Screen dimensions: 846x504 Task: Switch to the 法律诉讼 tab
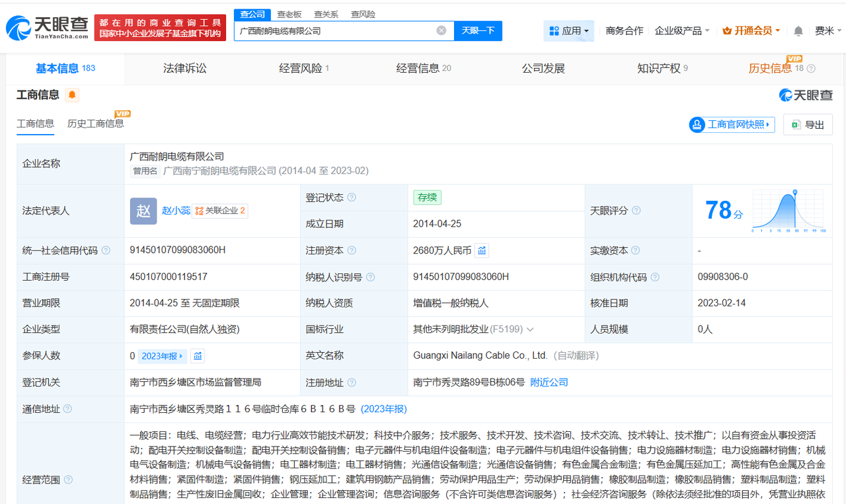(184, 68)
